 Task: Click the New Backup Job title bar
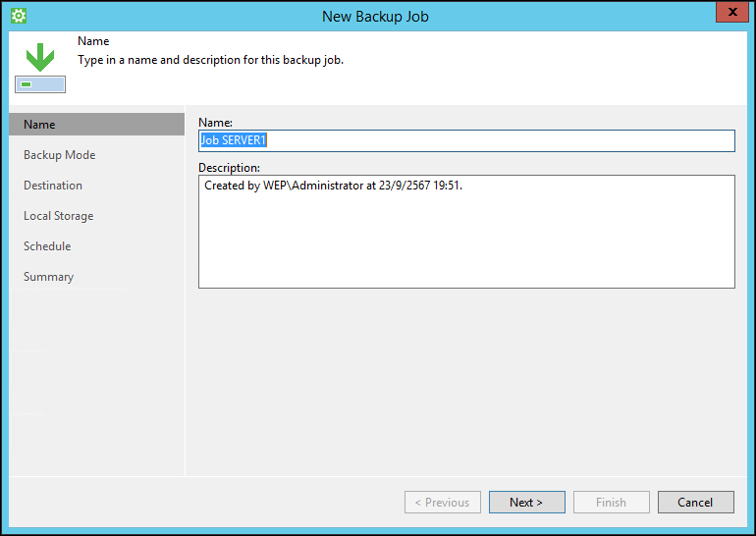[x=375, y=16]
